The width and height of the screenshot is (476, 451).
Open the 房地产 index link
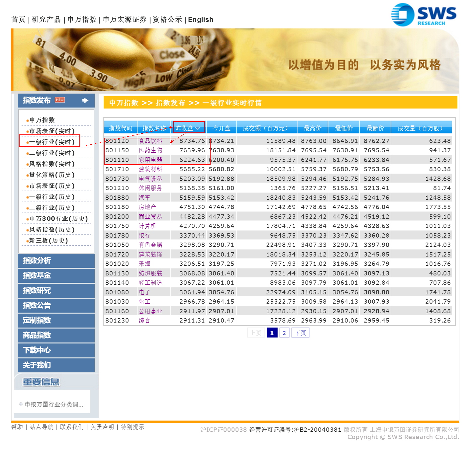[147, 207]
